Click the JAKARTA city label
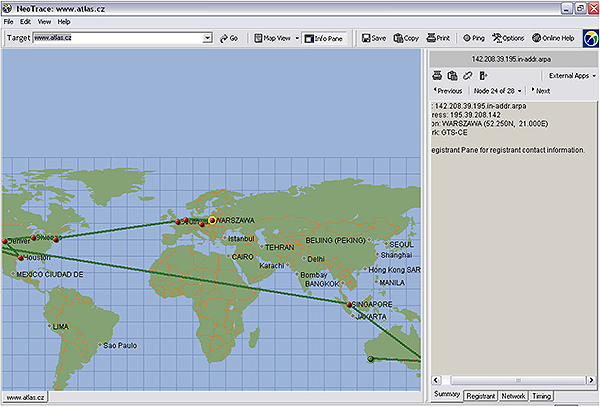600x407 pixels. [x=371, y=317]
